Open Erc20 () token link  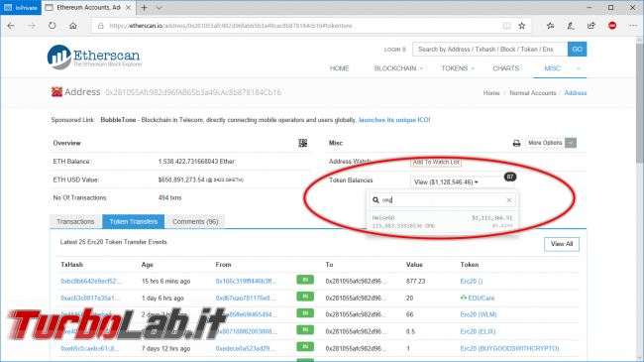471,281
